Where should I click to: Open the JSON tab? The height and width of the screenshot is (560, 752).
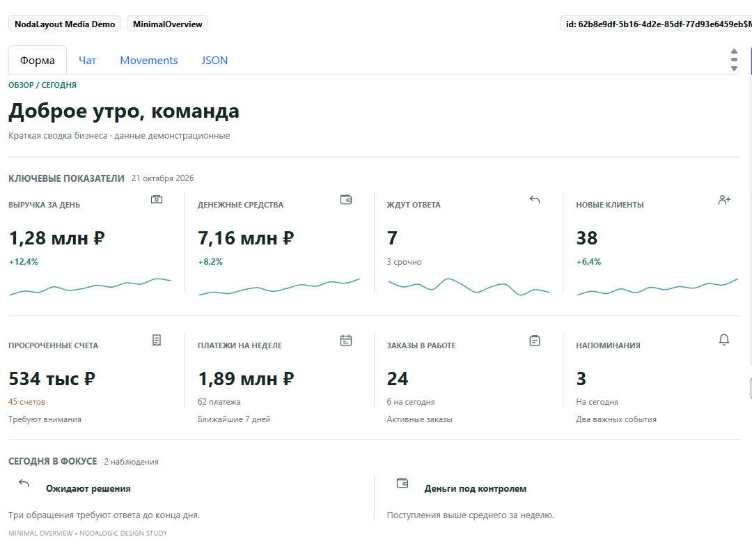pyautogui.click(x=214, y=61)
